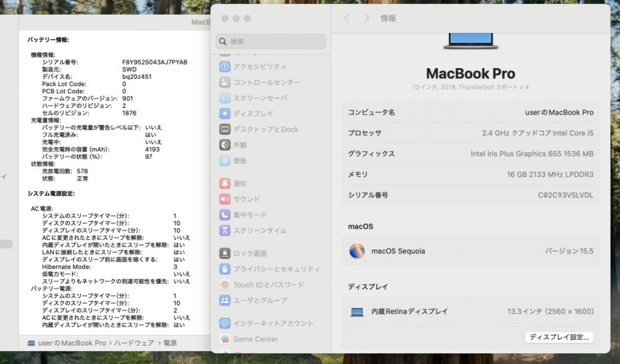Select Privacy and Security hand icon

click(224, 269)
